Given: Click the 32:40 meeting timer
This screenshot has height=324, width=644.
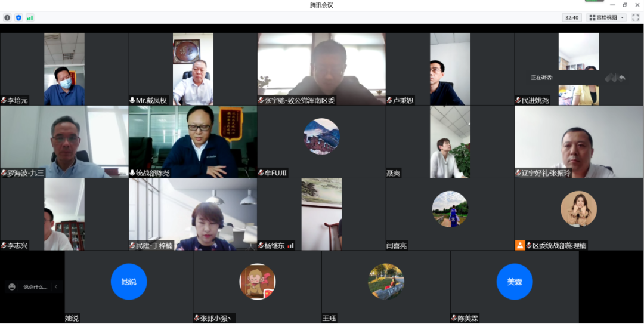Looking at the screenshot, I should (x=571, y=18).
